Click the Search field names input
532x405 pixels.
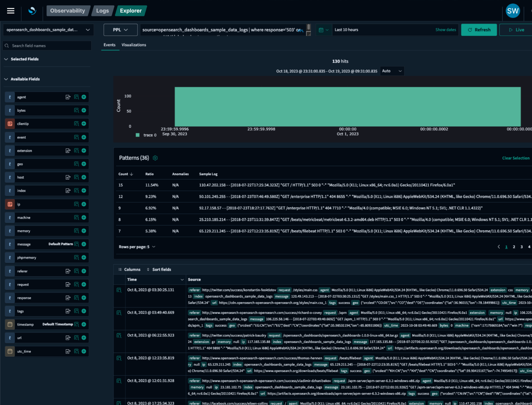pyautogui.click(x=47, y=46)
